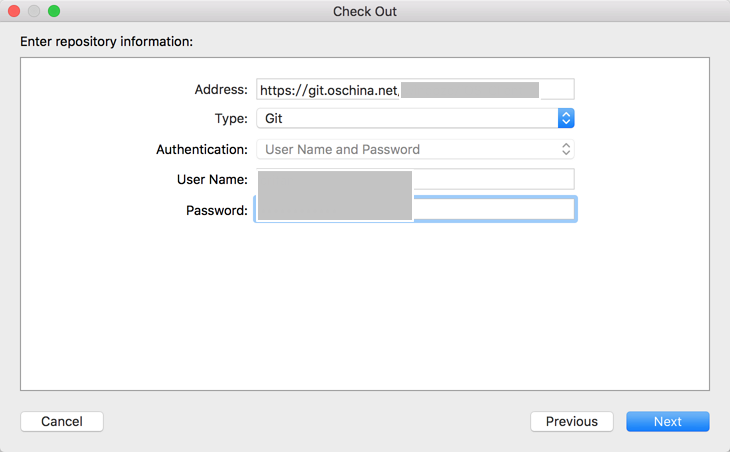Screen dimensions: 730x452
Task: Click the Type label
Action: (x=231, y=118)
